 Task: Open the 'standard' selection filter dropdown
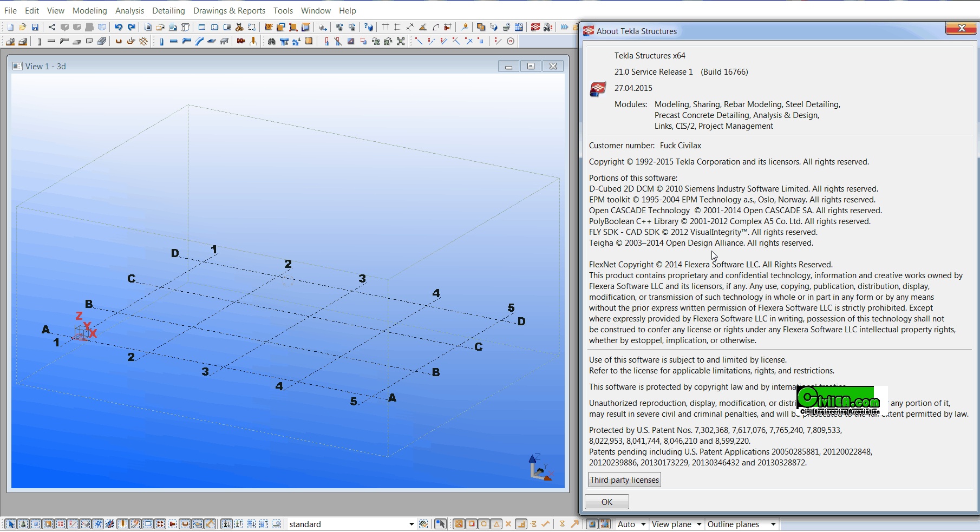(x=411, y=524)
